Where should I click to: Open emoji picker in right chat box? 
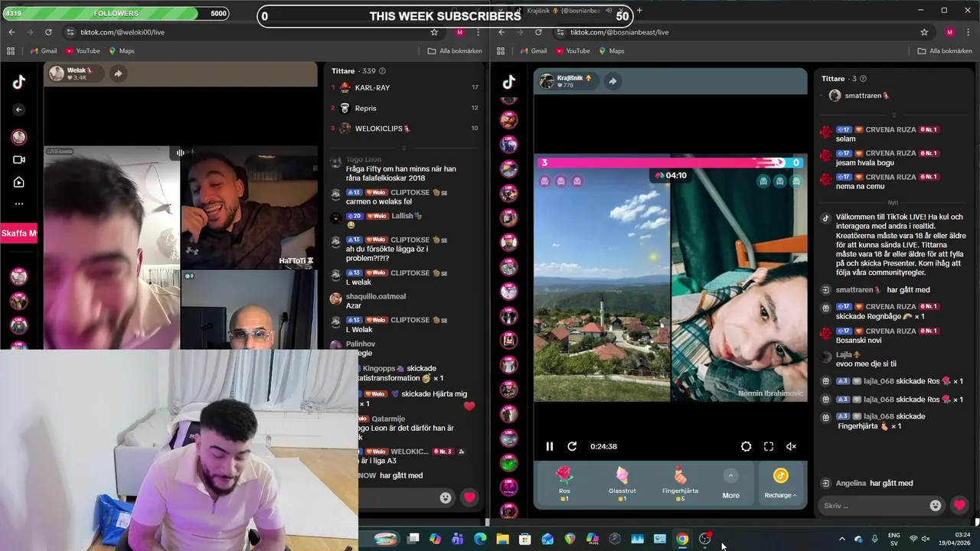[935, 505]
